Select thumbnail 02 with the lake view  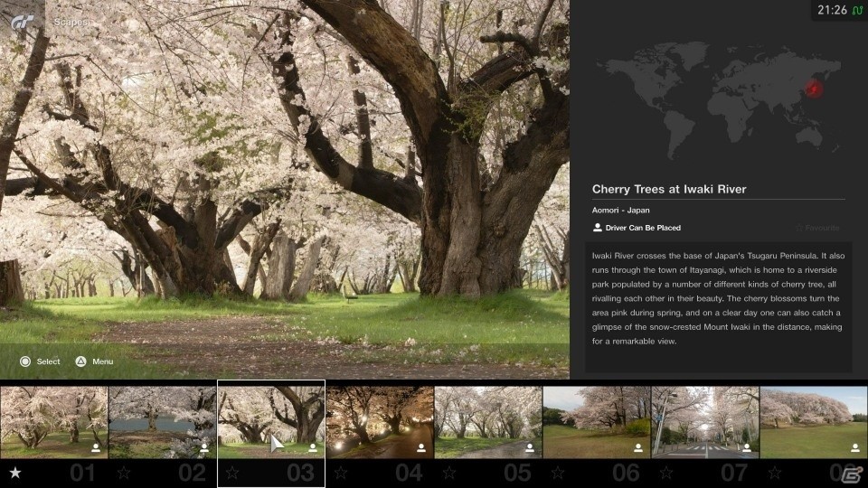tap(163, 422)
